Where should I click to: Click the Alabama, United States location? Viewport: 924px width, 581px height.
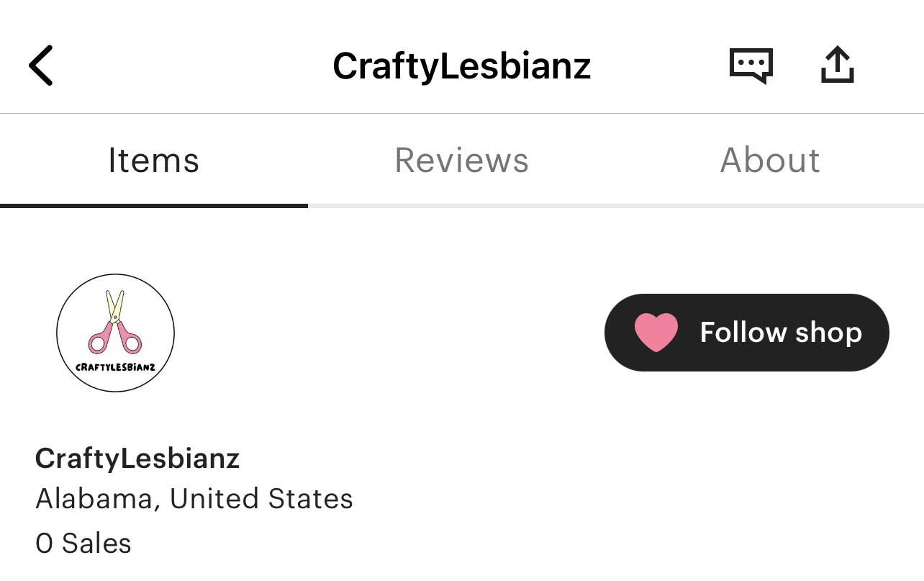(x=194, y=499)
